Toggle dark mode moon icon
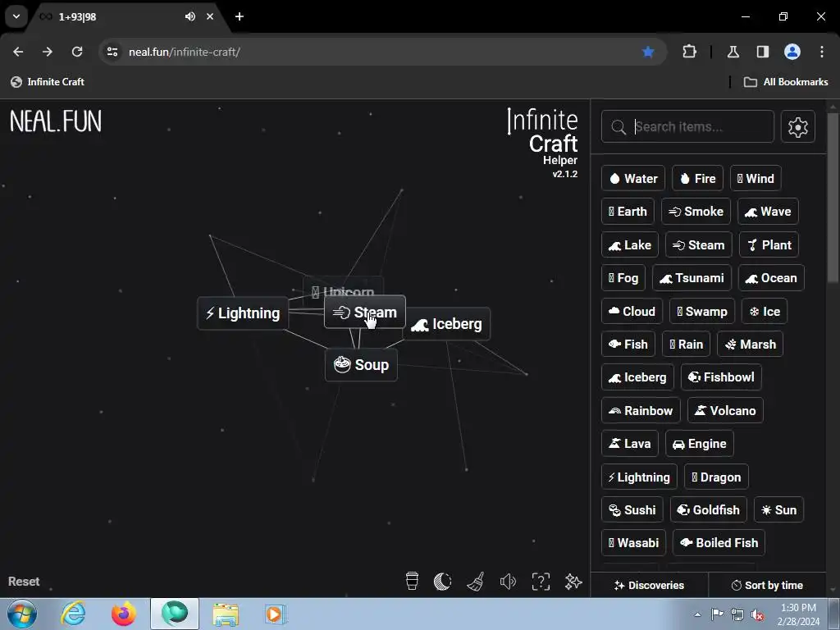The image size is (840, 630). click(442, 582)
